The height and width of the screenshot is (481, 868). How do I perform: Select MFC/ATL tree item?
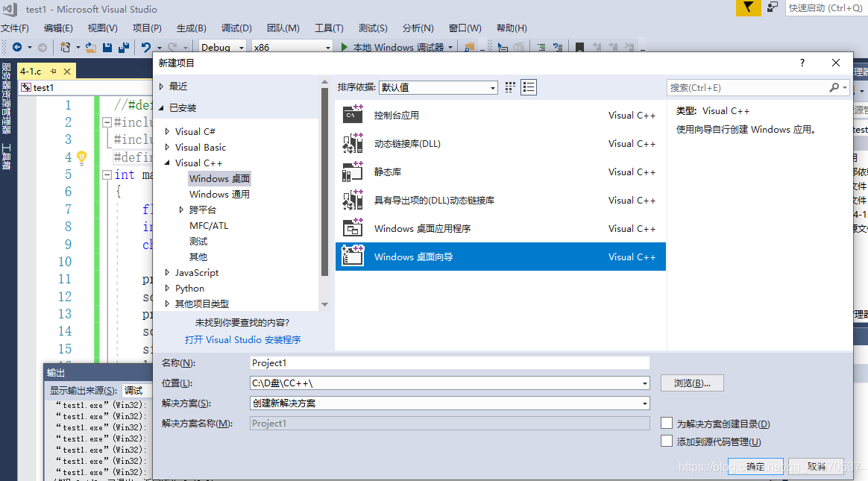[x=209, y=225]
